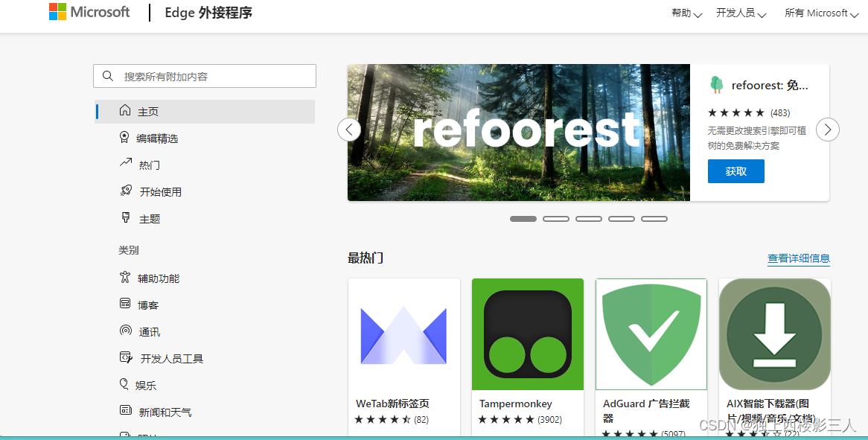This screenshot has width=868, height=440.
Task: Go to 编辑精选 in sidebar
Action: 157,138
